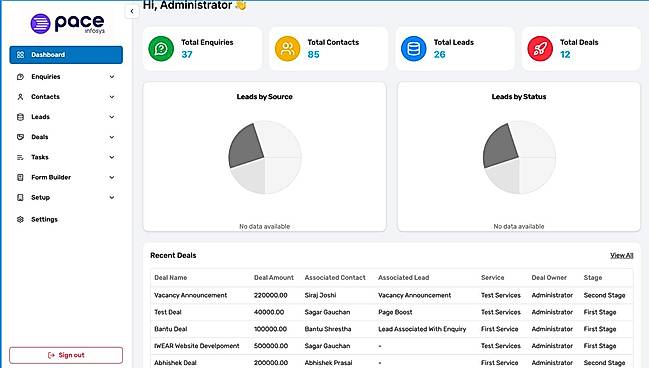Click the Pace Infosys logo
This screenshot has height=368, width=649.
pyautogui.click(x=67, y=24)
